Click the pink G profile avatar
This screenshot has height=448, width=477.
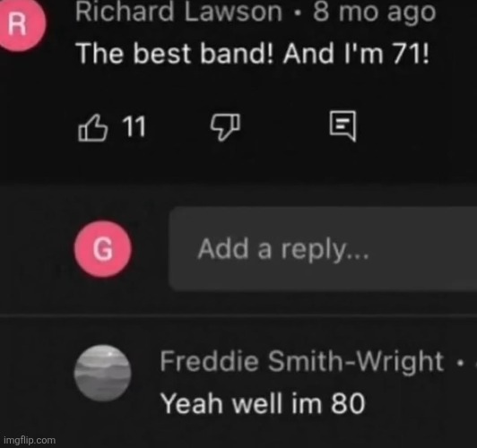coord(103,249)
